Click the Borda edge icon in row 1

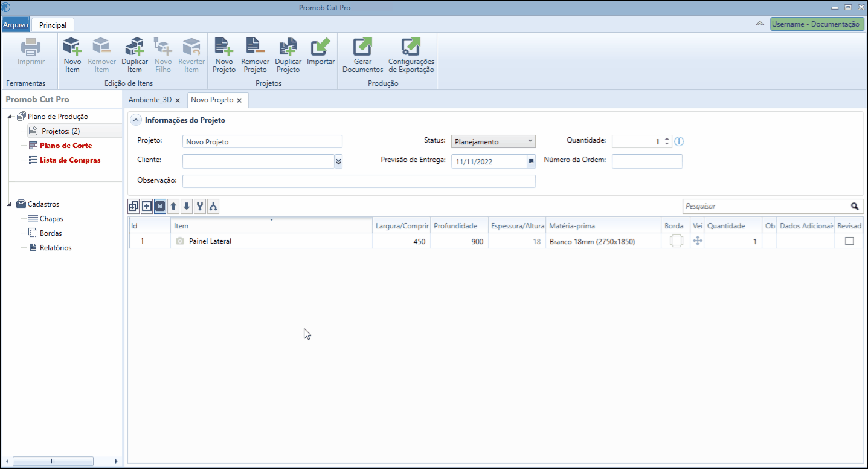pos(677,241)
